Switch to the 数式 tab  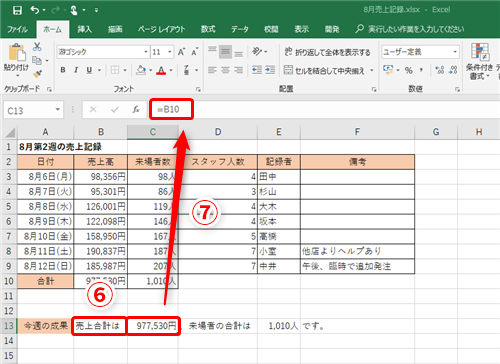click(208, 29)
